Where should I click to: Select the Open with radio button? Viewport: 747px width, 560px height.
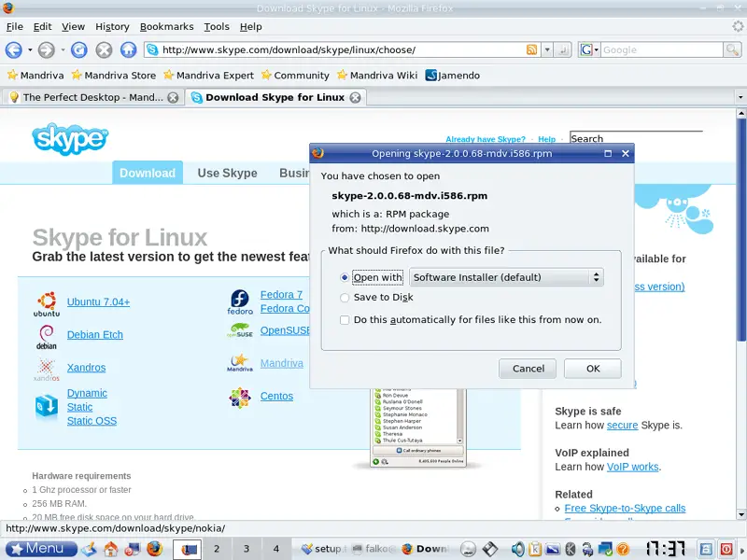point(345,277)
